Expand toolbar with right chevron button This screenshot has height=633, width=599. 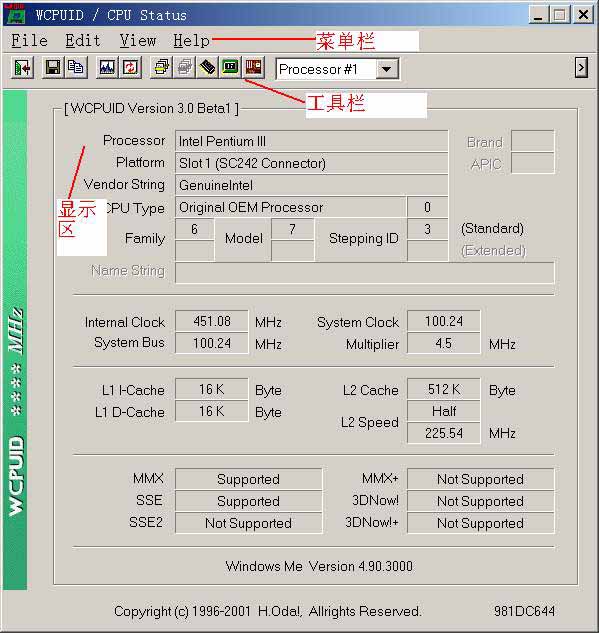(x=581, y=67)
